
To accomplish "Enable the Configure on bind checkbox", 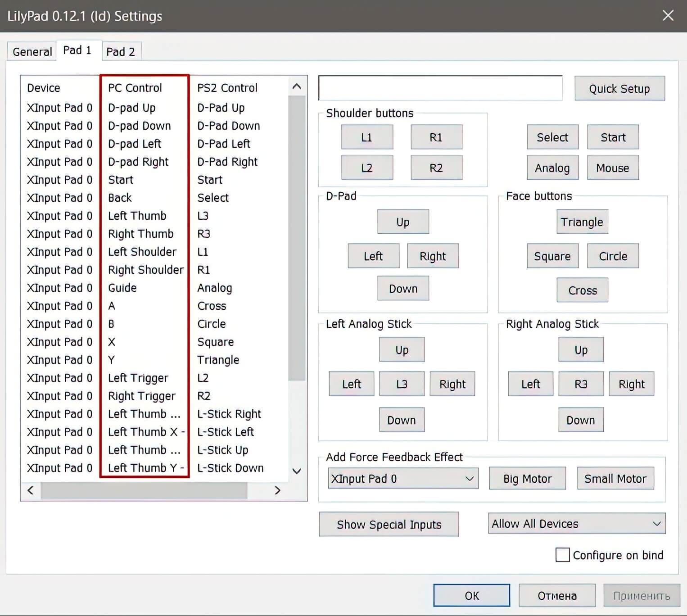I will pyautogui.click(x=563, y=555).
